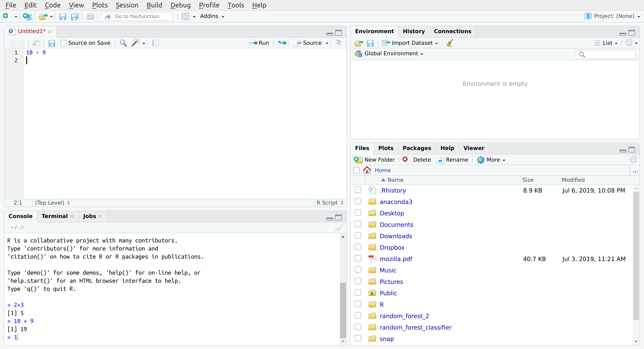Open the Addins dropdown
The image size is (644, 349).
click(x=212, y=16)
